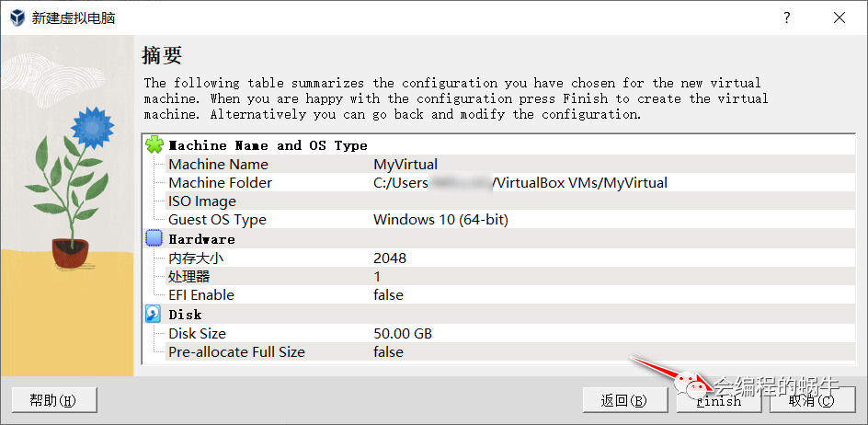The image size is (868, 425).
Task: Click the question mark help icon in title bar
Action: (787, 17)
